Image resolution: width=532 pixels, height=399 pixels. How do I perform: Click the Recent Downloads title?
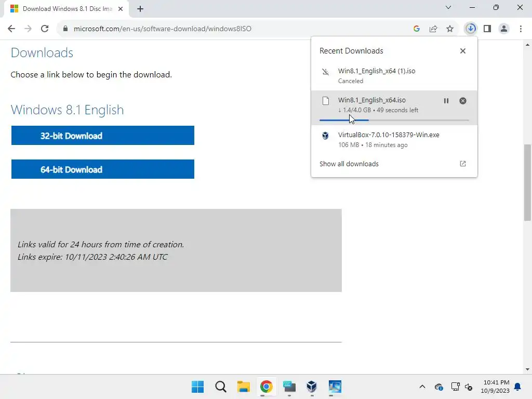351,51
